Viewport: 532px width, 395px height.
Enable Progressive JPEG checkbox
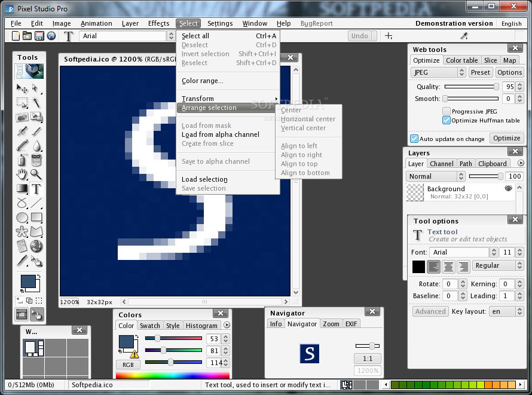point(447,111)
